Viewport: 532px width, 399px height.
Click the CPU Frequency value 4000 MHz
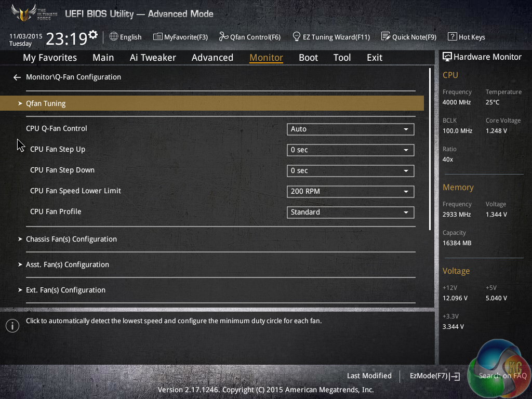point(457,102)
